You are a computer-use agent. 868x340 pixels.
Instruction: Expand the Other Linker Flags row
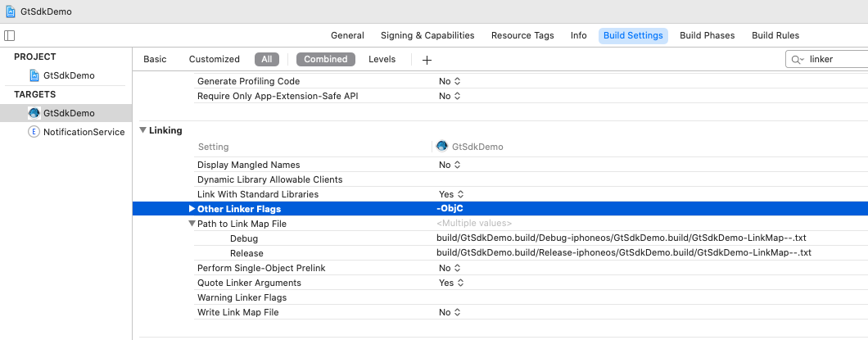coord(192,209)
